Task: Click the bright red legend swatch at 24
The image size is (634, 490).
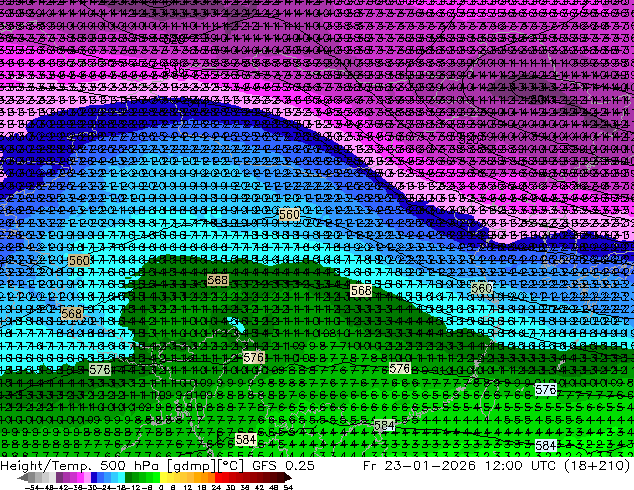Action: 218,477
